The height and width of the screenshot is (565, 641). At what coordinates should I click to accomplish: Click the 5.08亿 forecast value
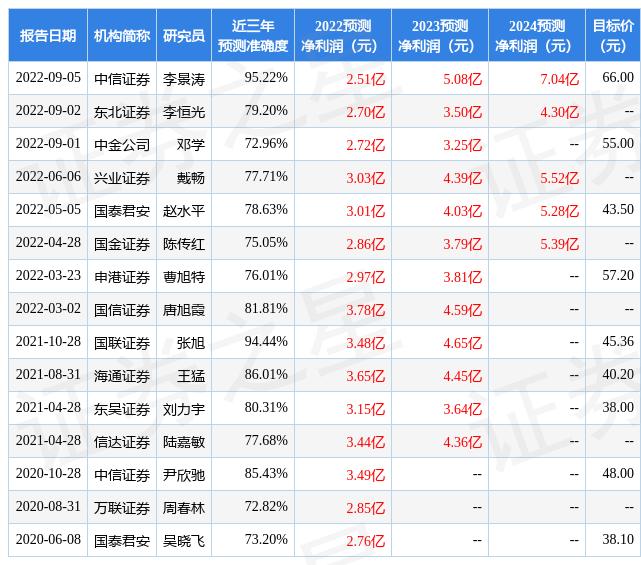(x=463, y=79)
